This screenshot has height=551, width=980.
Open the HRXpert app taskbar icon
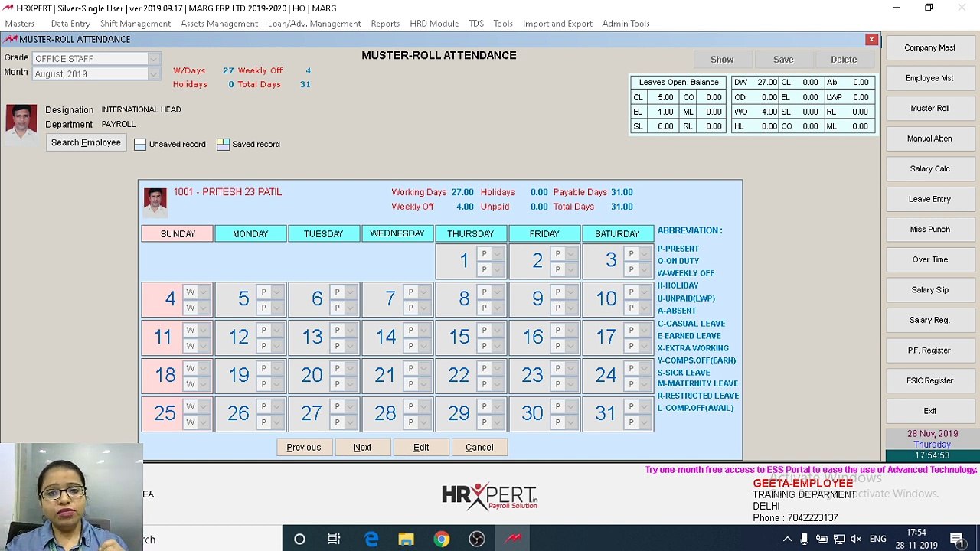pos(512,540)
